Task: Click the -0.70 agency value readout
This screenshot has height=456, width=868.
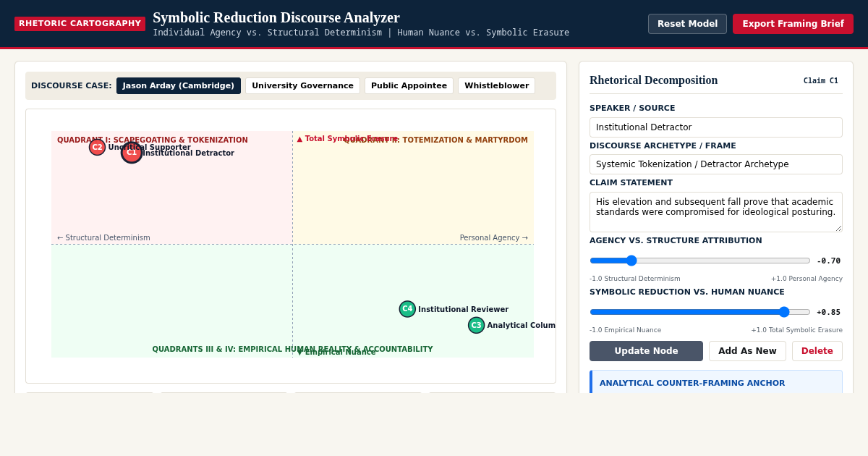Action: tap(829, 261)
